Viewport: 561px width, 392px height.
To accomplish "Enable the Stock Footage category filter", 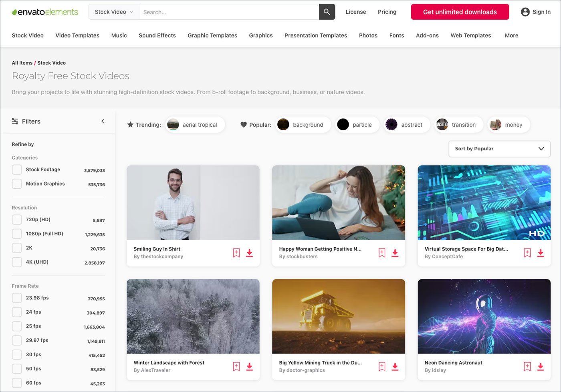I will [x=17, y=169].
